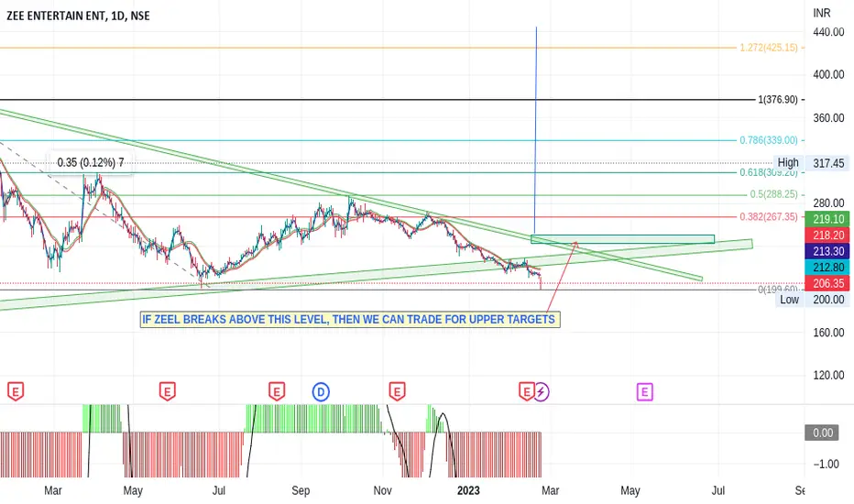Open the red earnings marker dated February 2022
This screenshot has height=504, width=854.
coord(16,392)
